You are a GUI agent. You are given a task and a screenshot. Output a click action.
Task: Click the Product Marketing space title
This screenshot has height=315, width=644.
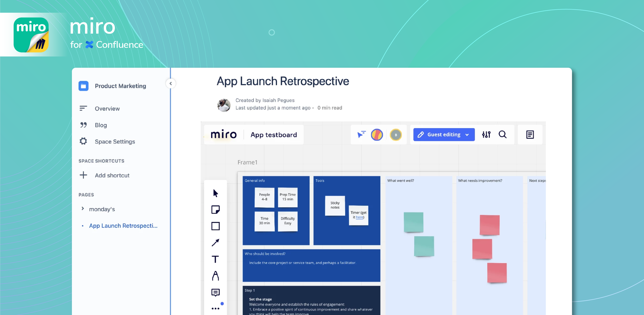tap(120, 86)
